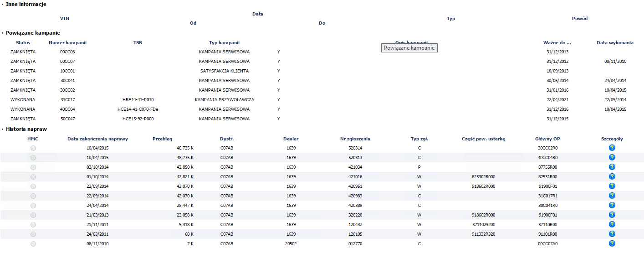The image size is (644, 253).
Task: Click execution date 08/11/2010 in campaigns
Action: pyautogui.click(x=615, y=62)
